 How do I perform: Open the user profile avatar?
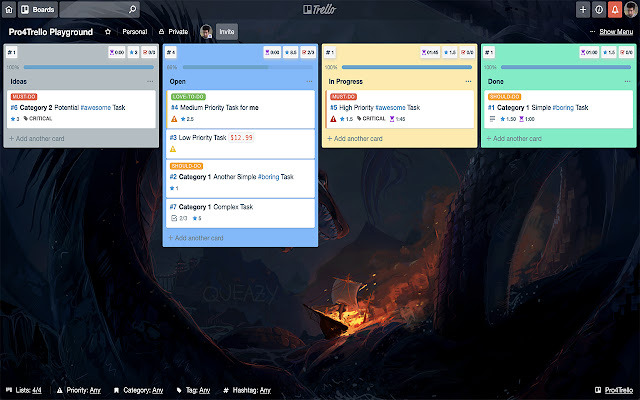tap(631, 9)
